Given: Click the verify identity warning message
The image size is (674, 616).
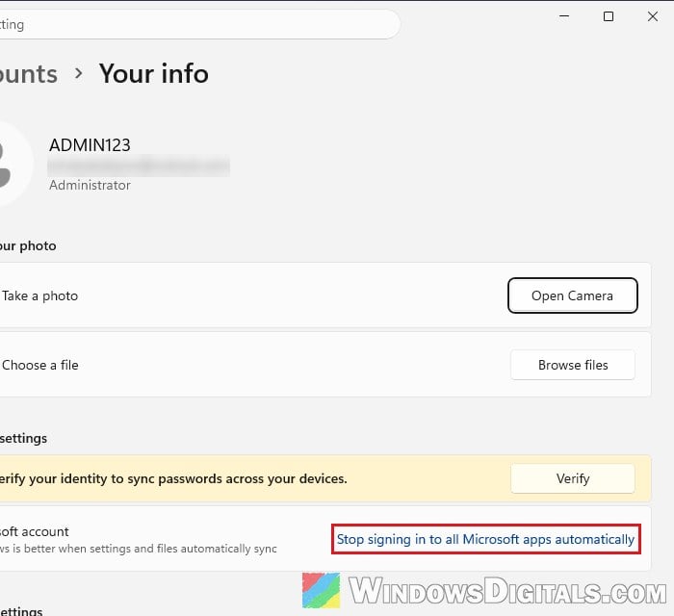Looking at the screenshot, I should point(173,478).
